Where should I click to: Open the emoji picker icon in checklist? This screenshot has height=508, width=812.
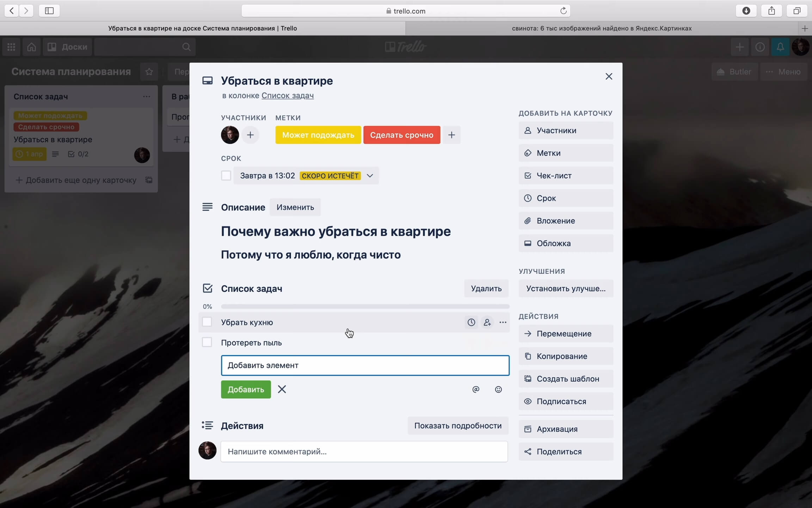click(x=498, y=389)
